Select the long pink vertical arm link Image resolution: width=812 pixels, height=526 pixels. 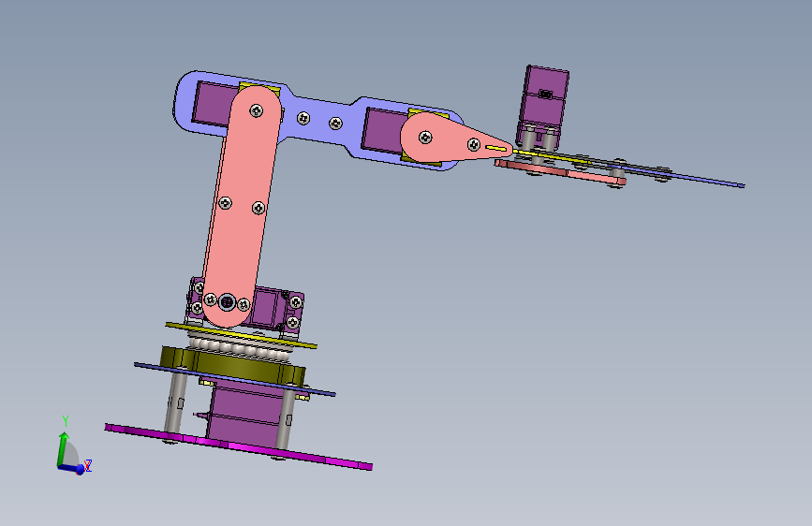[x=242, y=207]
